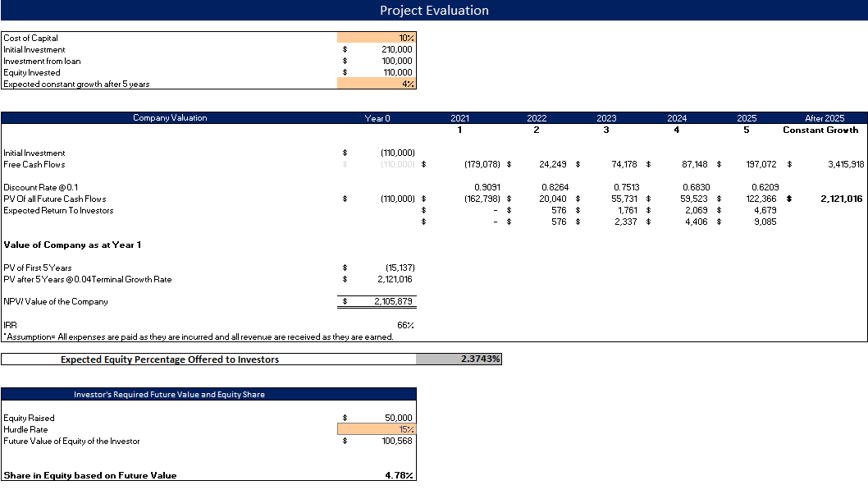The width and height of the screenshot is (868, 499).
Task: Select the Share in Equity 4.78% cell
Action: (400, 475)
